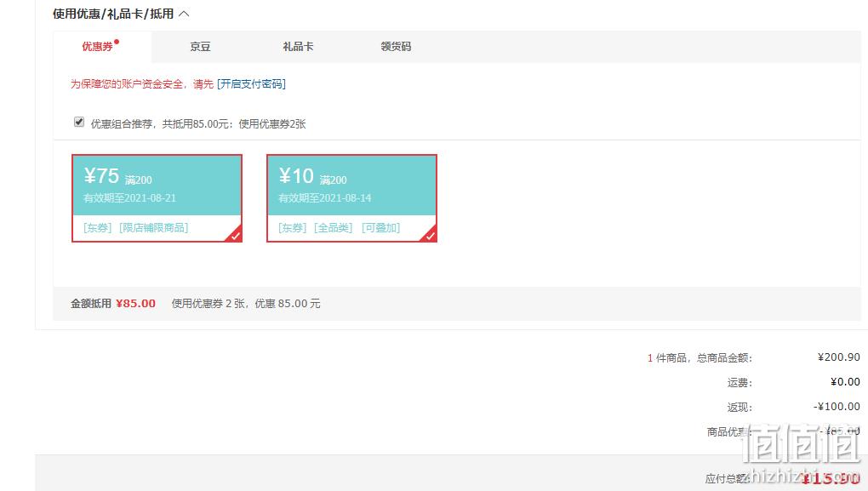Click the 金额抵用 ¥85.00 amount
This screenshot has width=868, height=491.
tap(135, 303)
